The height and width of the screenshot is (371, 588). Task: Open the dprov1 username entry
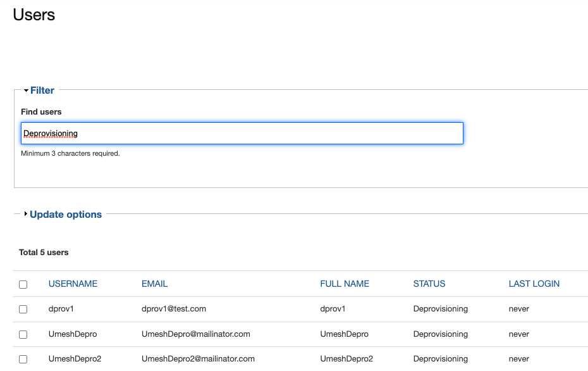pyautogui.click(x=61, y=309)
